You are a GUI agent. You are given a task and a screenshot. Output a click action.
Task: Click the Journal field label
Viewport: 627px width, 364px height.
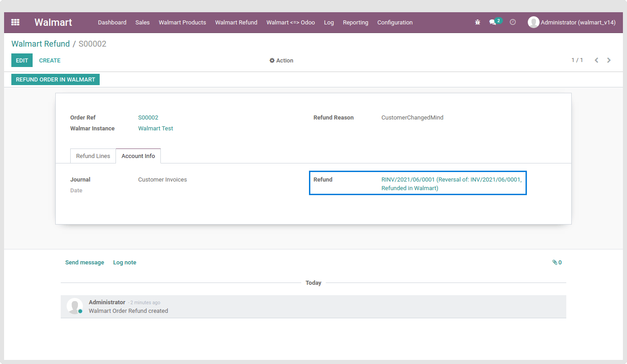[x=80, y=179]
